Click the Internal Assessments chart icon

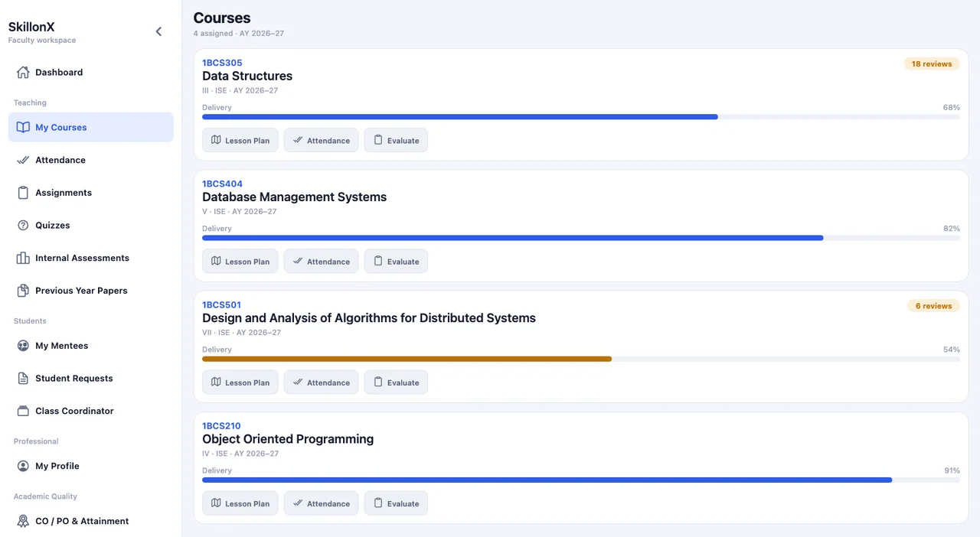click(x=23, y=258)
